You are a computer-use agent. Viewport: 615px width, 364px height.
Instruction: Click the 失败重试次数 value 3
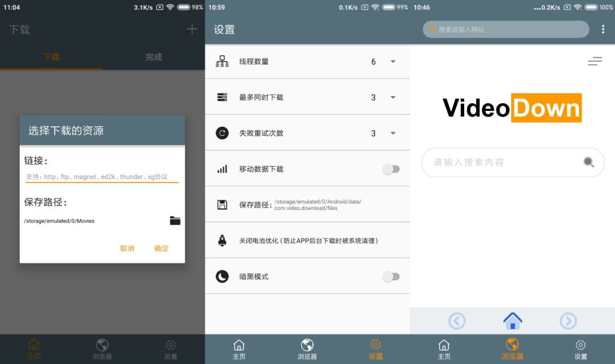pyautogui.click(x=374, y=134)
